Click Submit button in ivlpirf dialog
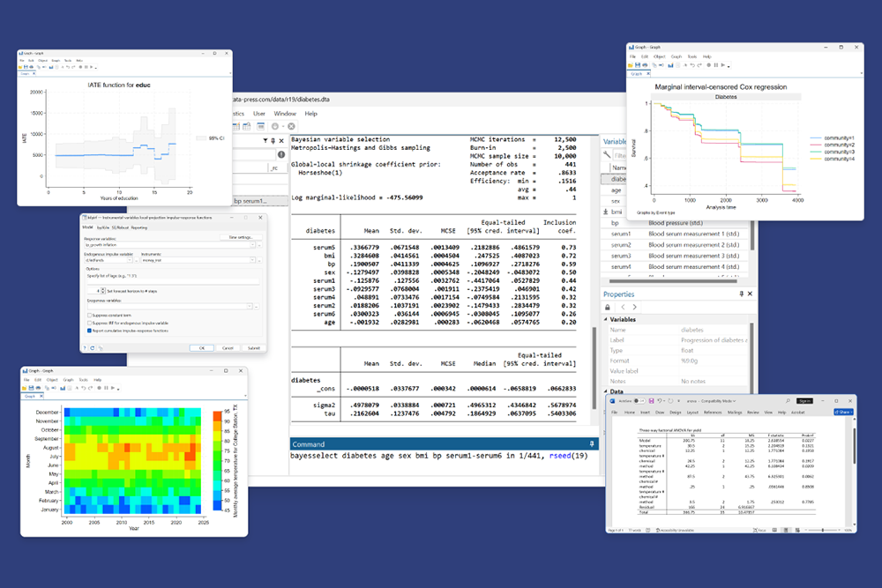 coord(254,348)
